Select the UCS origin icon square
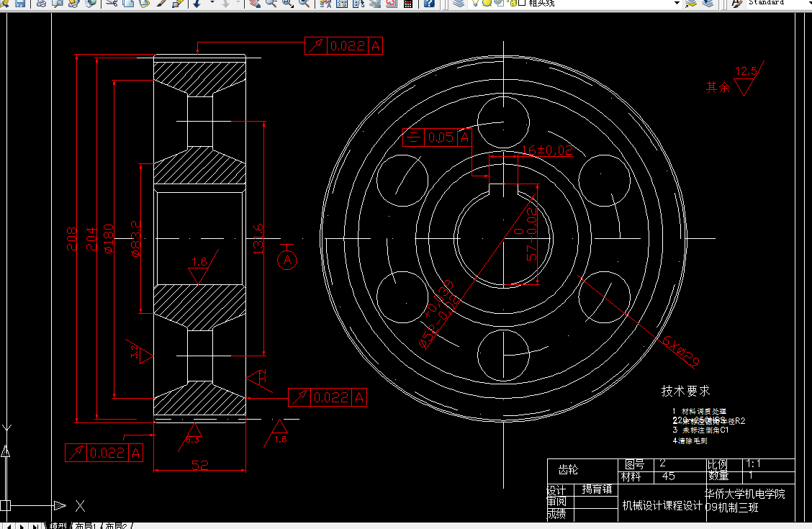 click(x=5, y=506)
